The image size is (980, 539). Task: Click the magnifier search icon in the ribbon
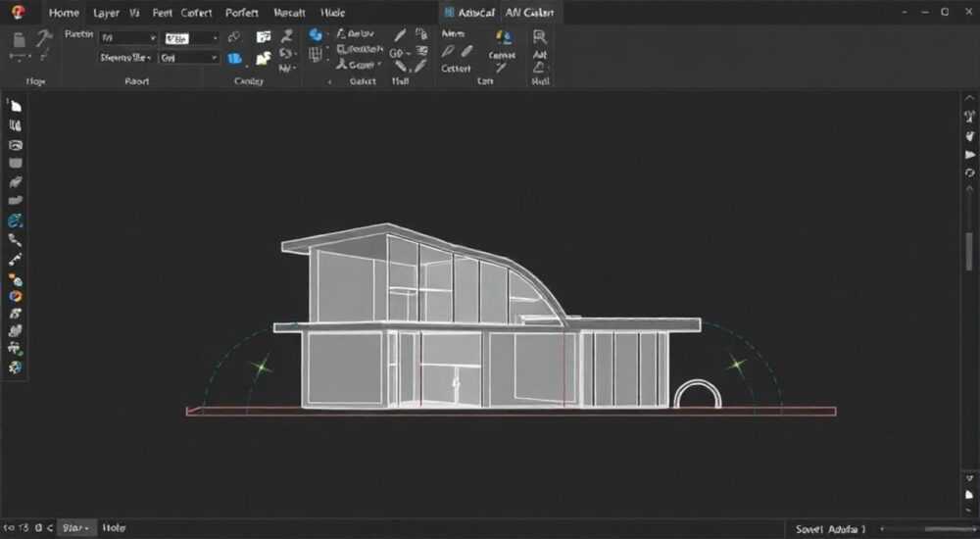coord(539,37)
